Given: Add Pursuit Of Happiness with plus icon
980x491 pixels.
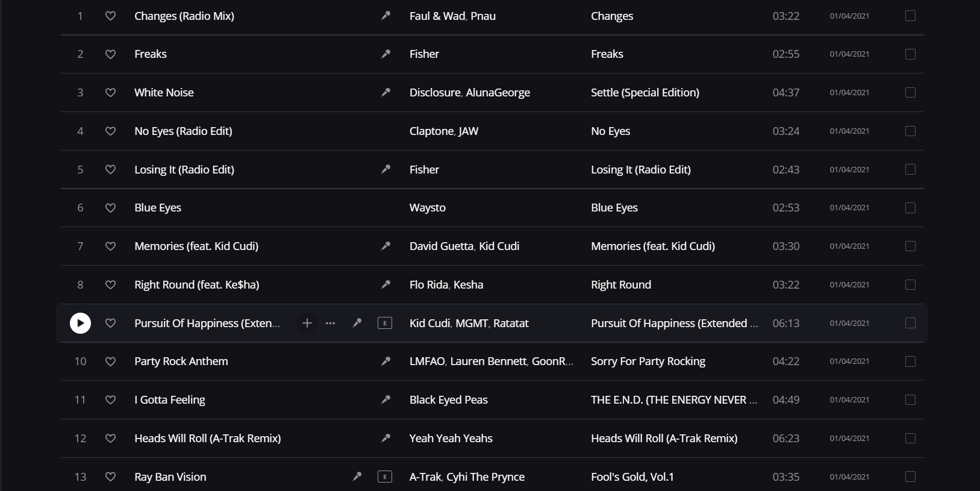Looking at the screenshot, I should 307,323.
